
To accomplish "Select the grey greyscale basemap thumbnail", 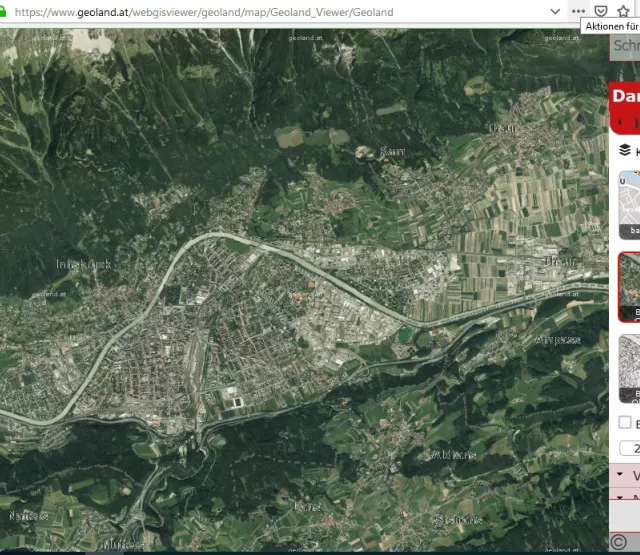I will coord(628,368).
